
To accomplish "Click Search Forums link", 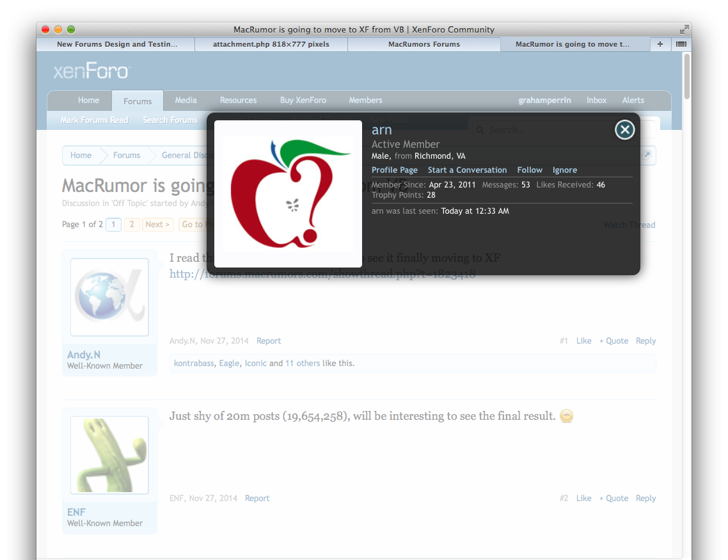I will pyautogui.click(x=170, y=120).
